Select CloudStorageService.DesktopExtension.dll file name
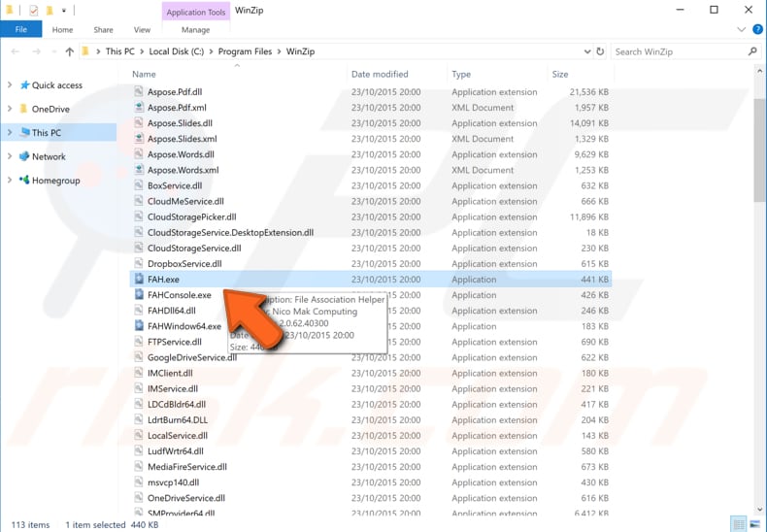Viewport: 767px width, 532px height. pyautogui.click(x=230, y=233)
